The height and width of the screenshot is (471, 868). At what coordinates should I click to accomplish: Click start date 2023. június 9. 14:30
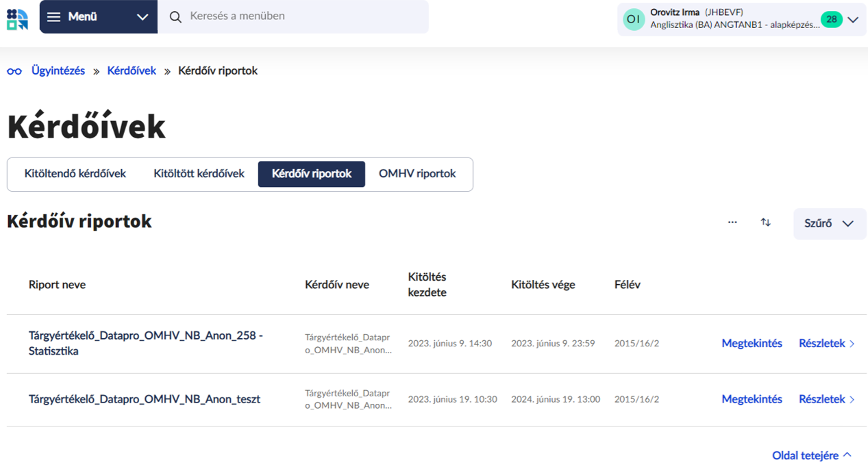click(450, 343)
